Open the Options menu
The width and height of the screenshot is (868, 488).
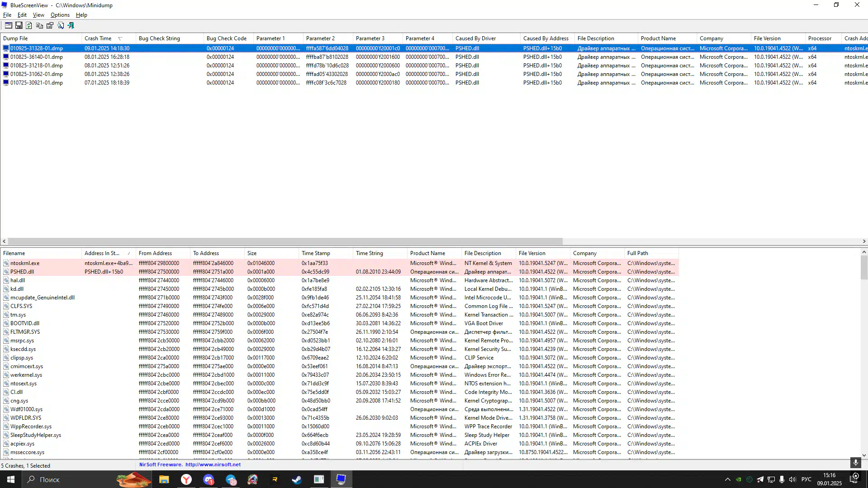(x=60, y=15)
